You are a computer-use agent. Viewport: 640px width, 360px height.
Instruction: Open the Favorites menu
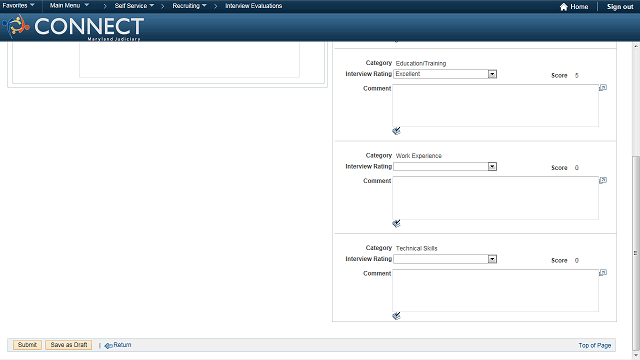(18, 6)
